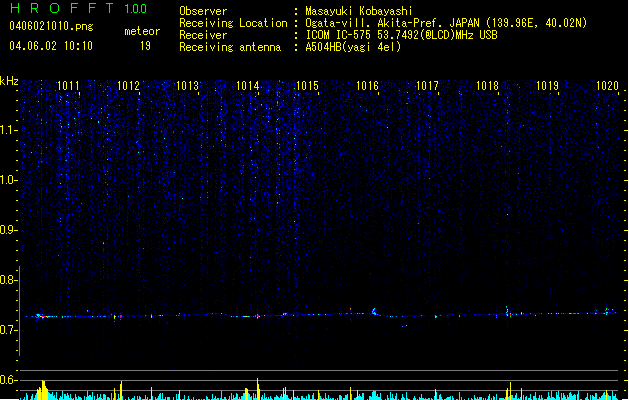Click the 1018 time marker
The width and height of the screenshot is (629, 400).
487,86
